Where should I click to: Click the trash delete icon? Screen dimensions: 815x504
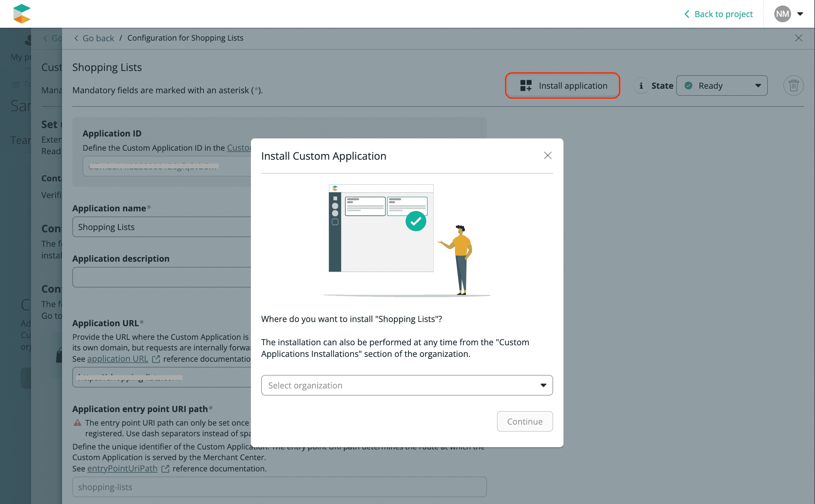(793, 86)
